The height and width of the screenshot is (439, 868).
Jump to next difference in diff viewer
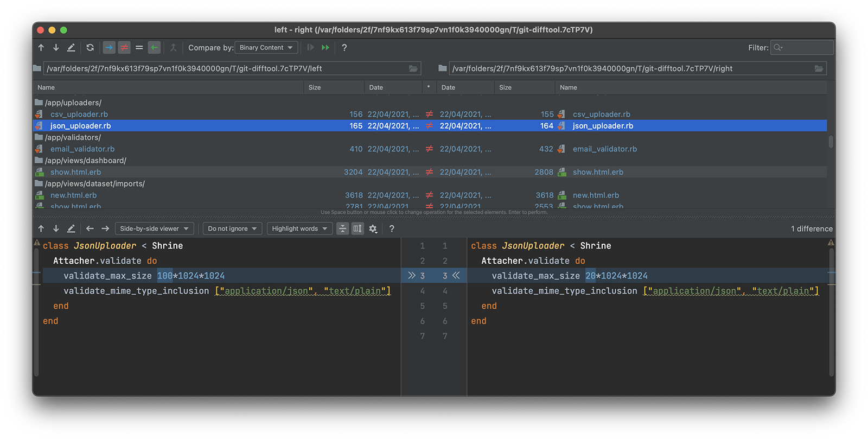point(56,229)
